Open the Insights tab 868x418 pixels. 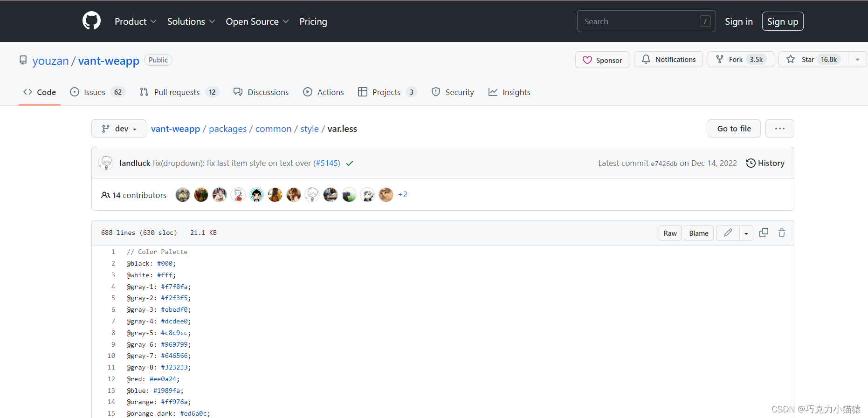pyautogui.click(x=510, y=92)
